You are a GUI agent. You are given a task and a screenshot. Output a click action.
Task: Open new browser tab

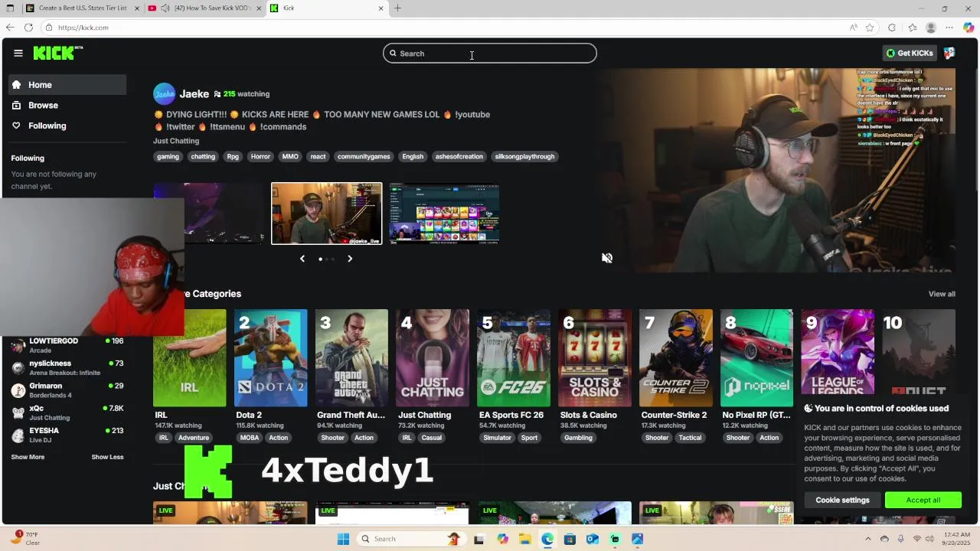tap(397, 8)
